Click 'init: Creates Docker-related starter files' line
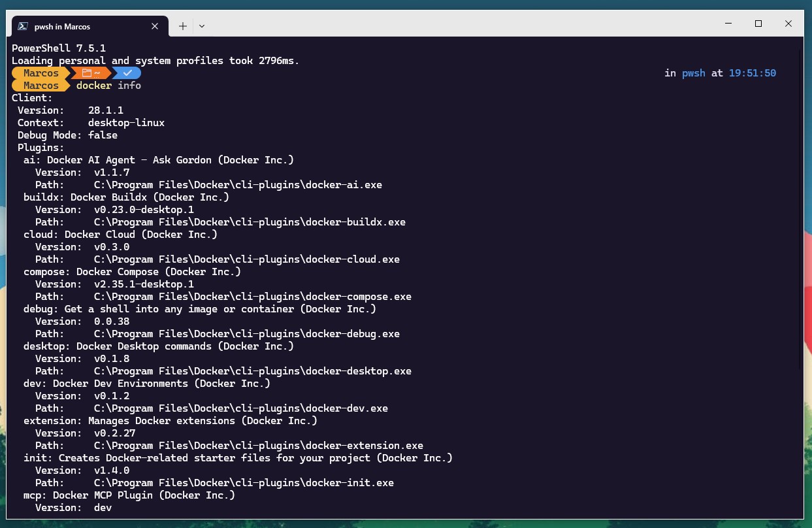Image resolution: width=812 pixels, height=528 pixels. (238, 458)
